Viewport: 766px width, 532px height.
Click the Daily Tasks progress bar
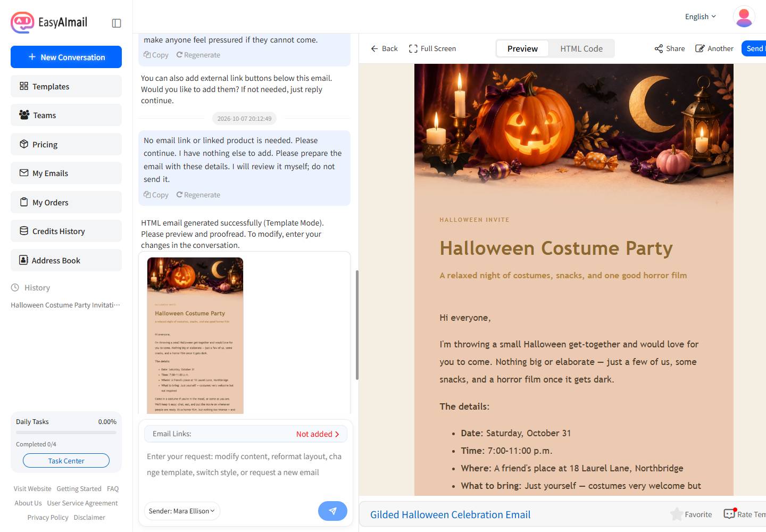(x=66, y=433)
